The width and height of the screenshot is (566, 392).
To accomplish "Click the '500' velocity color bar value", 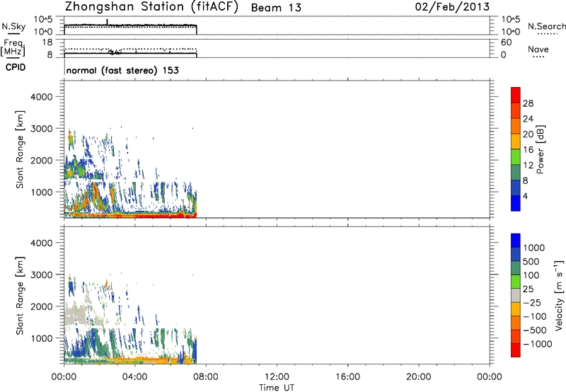I will point(533,262).
